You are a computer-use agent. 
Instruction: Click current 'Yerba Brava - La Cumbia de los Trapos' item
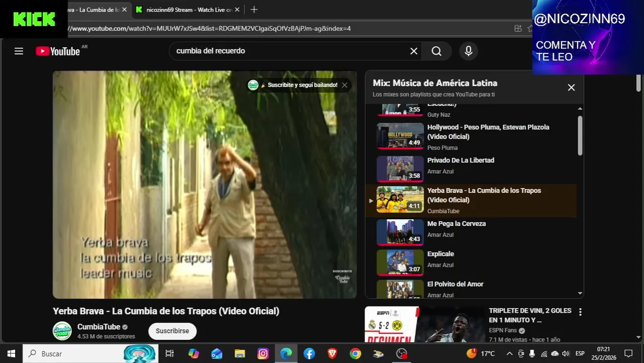tap(471, 200)
